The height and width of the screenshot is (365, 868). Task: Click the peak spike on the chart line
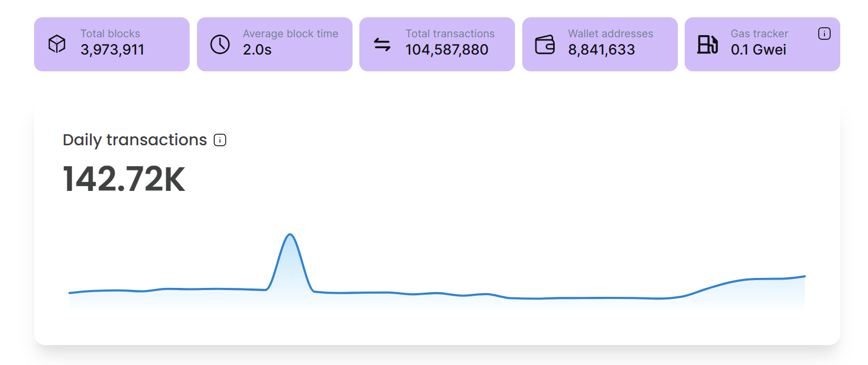290,235
